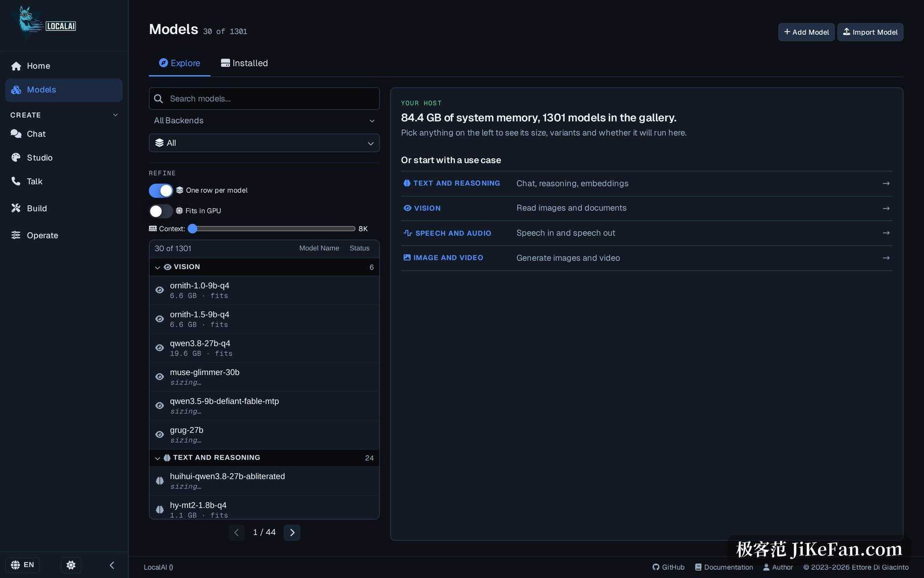This screenshot has width=924, height=578.
Task: Click the Status column header
Action: [x=359, y=248]
